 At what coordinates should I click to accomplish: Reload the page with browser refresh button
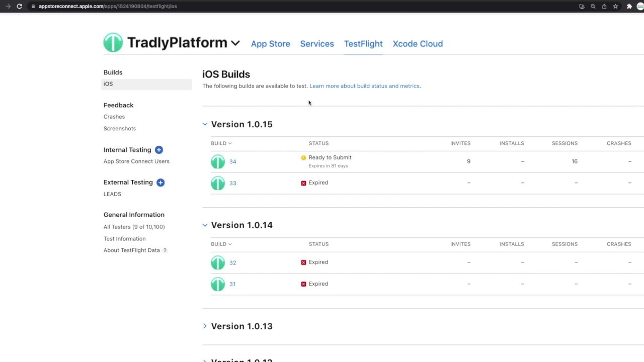(x=19, y=6)
